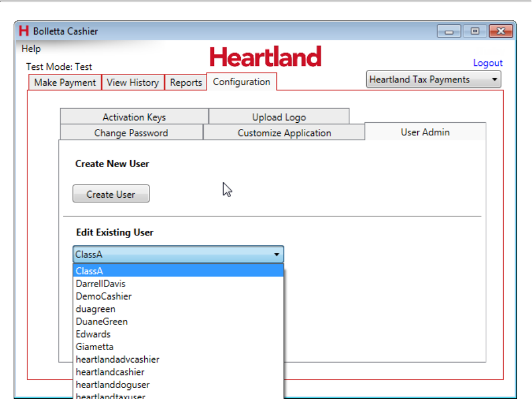Switch to the Upload Logo sub-tab

point(279,117)
